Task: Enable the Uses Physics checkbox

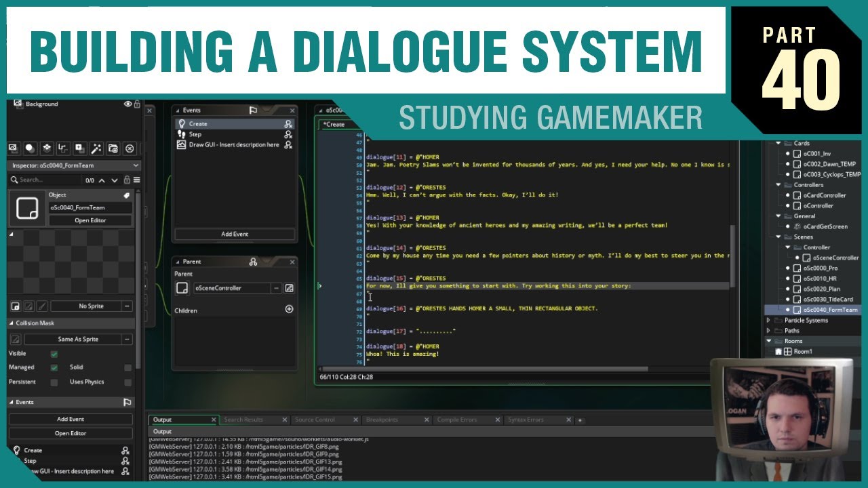Action: coord(127,382)
